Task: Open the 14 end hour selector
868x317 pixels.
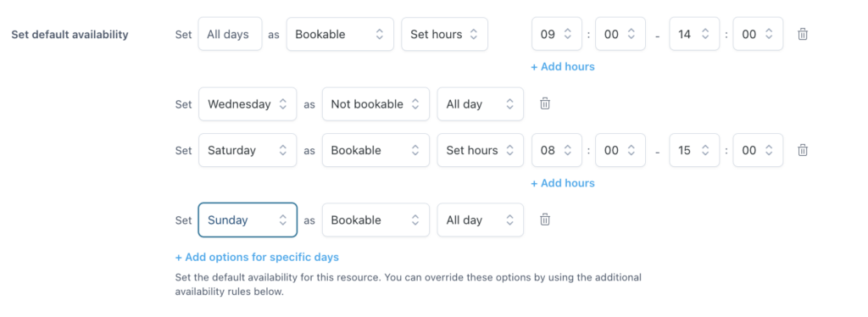Action: point(694,34)
